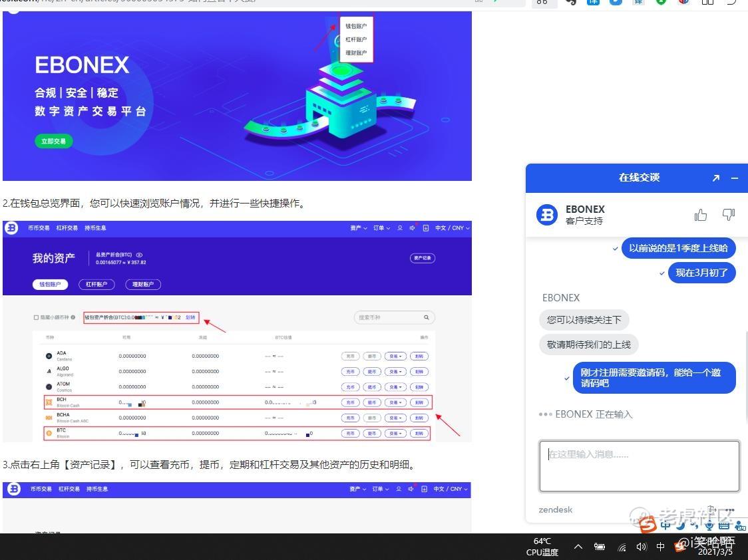
Task: Switch to the 理财账户 tab pill
Action: (x=142, y=284)
